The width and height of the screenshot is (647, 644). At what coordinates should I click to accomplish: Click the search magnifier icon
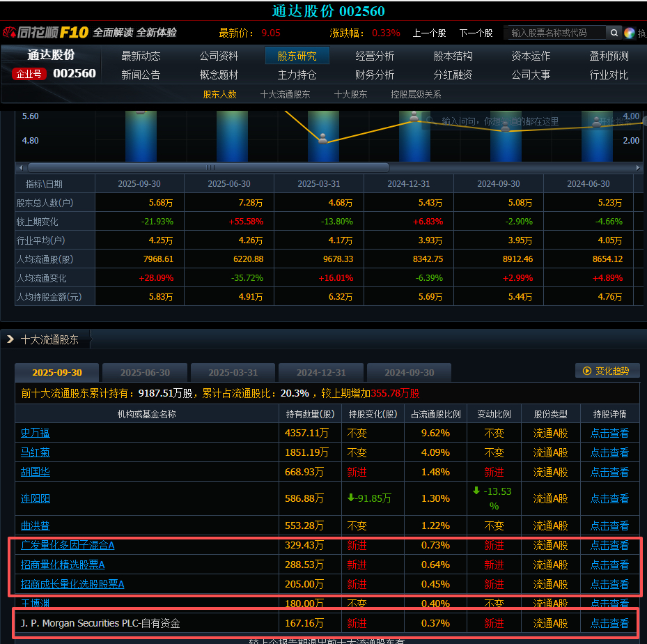point(614,33)
